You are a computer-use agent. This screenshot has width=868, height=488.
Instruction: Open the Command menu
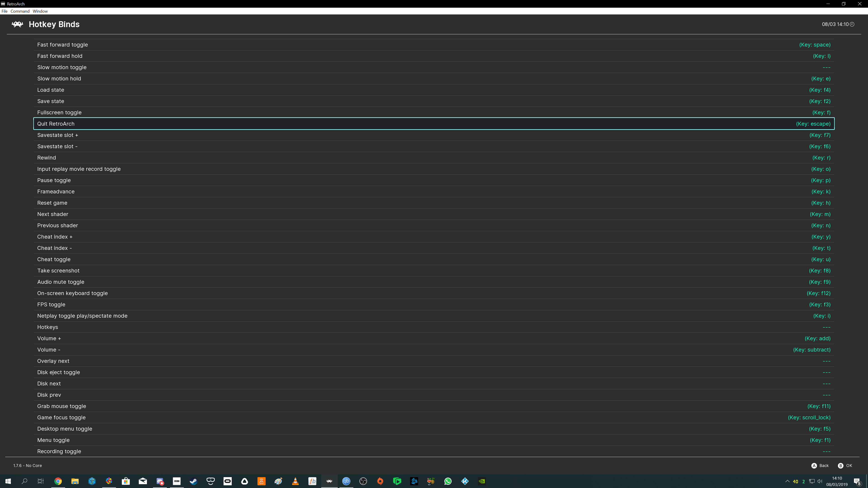(x=20, y=11)
